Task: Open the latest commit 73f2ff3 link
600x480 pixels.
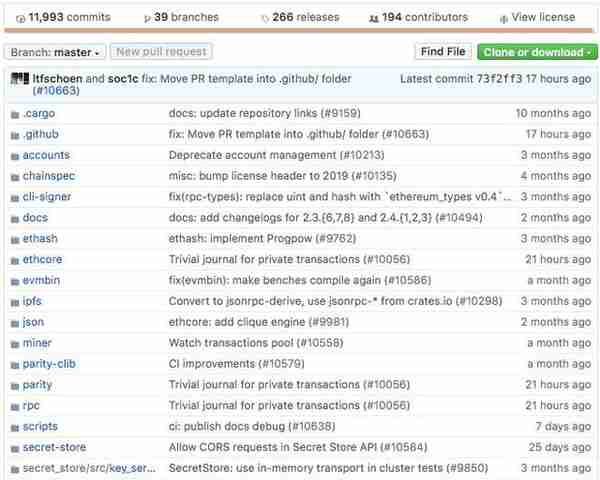Action: (499, 79)
